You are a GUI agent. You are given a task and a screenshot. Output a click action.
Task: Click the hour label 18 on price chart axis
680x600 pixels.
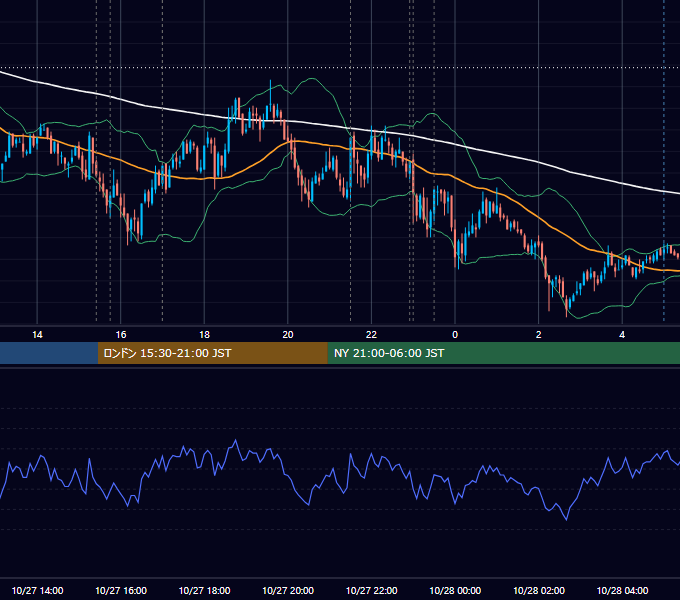point(204,335)
